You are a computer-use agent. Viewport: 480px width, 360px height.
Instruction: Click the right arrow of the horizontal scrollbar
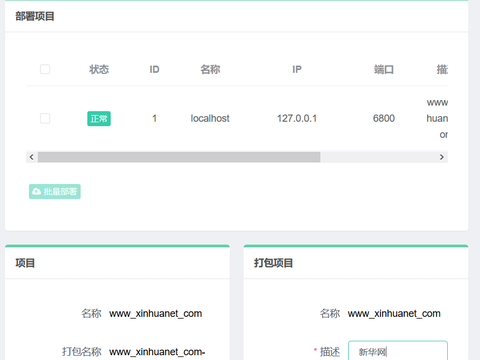442,157
